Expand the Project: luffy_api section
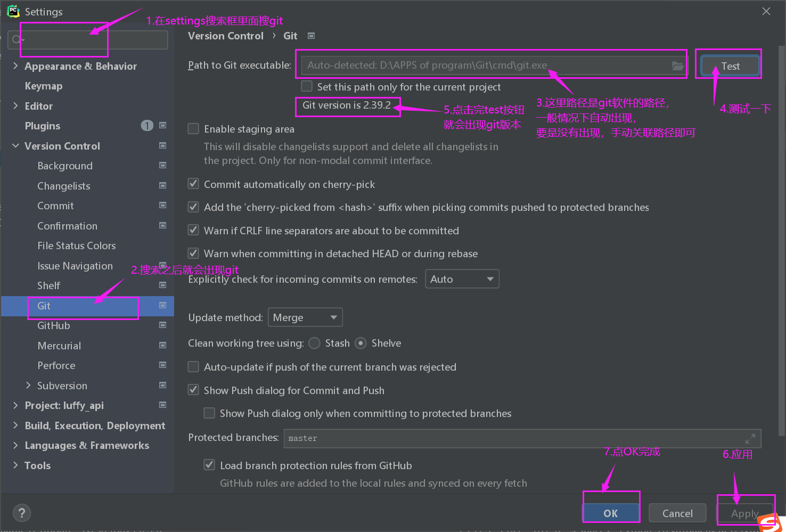This screenshot has height=532, width=786. pyautogui.click(x=15, y=405)
